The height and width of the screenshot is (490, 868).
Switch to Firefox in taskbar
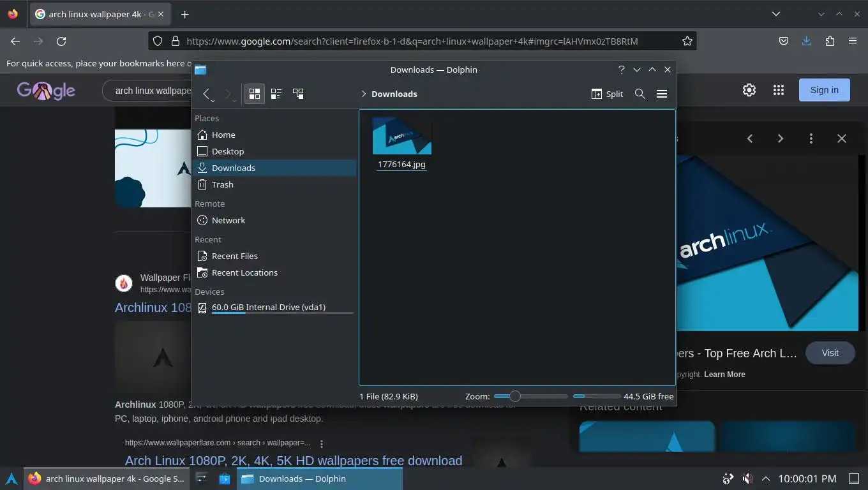(x=107, y=479)
